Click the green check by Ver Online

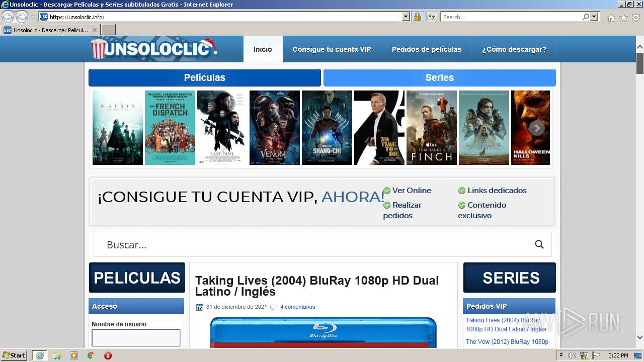(387, 191)
